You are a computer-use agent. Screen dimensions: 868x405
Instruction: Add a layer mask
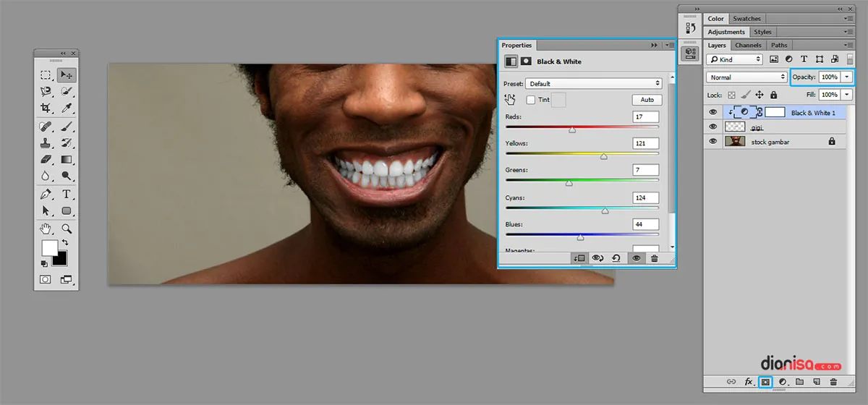(x=765, y=381)
